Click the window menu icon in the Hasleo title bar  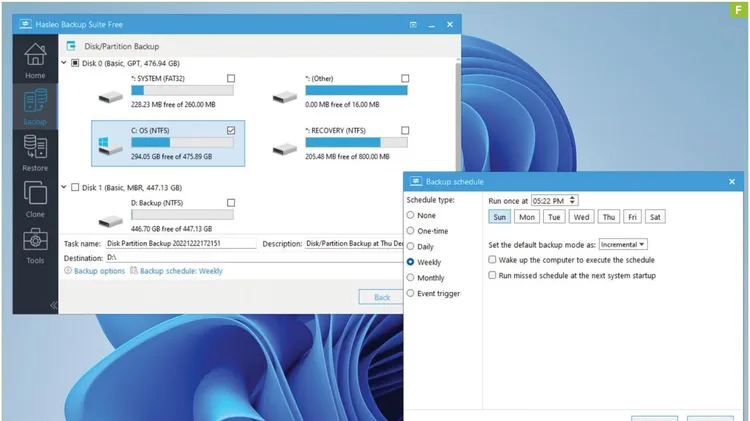[413, 24]
